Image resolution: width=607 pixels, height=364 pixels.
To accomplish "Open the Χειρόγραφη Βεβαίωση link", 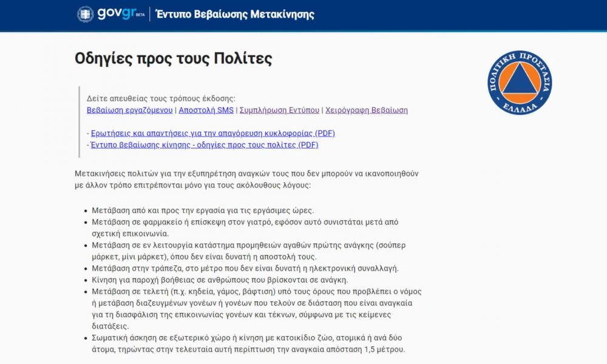I will [x=366, y=110].
